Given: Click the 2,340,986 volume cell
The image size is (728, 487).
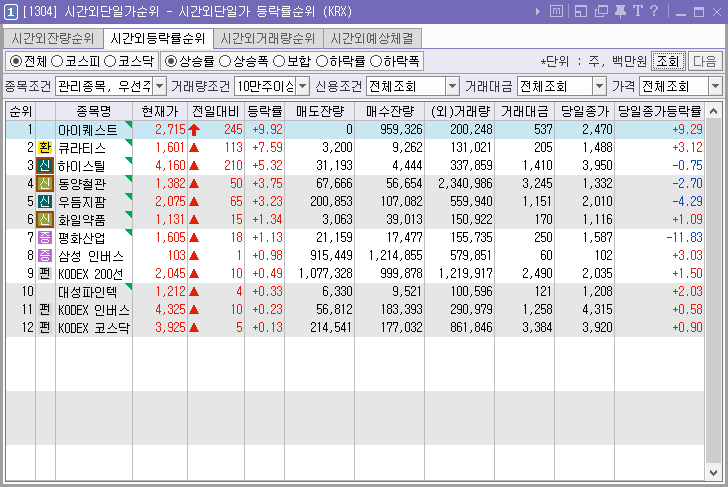Looking at the screenshot, I should [465, 184].
